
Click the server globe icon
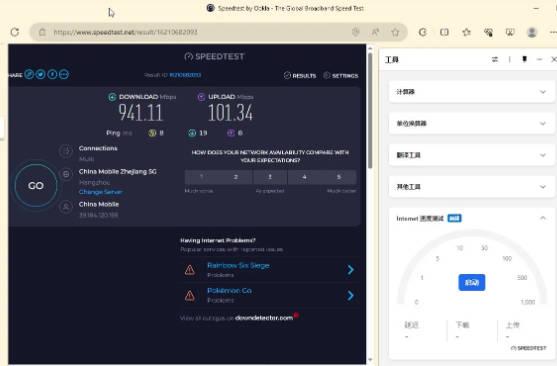[x=66, y=174]
